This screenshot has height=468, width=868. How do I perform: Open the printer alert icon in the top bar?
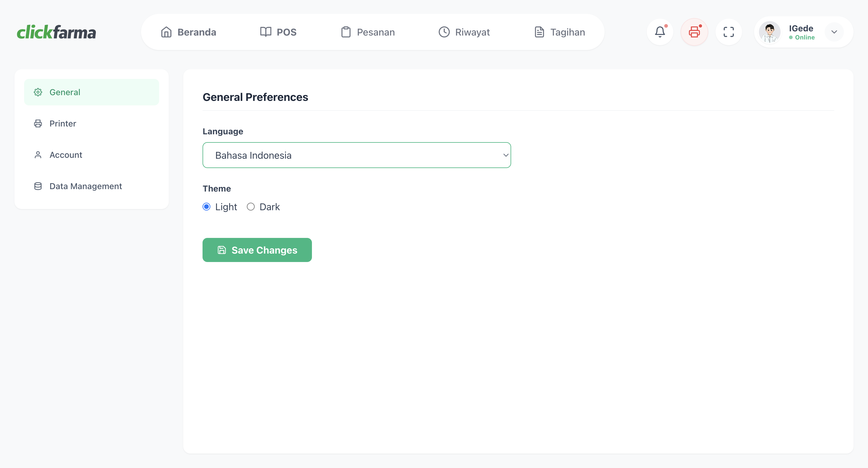[x=694, y=32]
